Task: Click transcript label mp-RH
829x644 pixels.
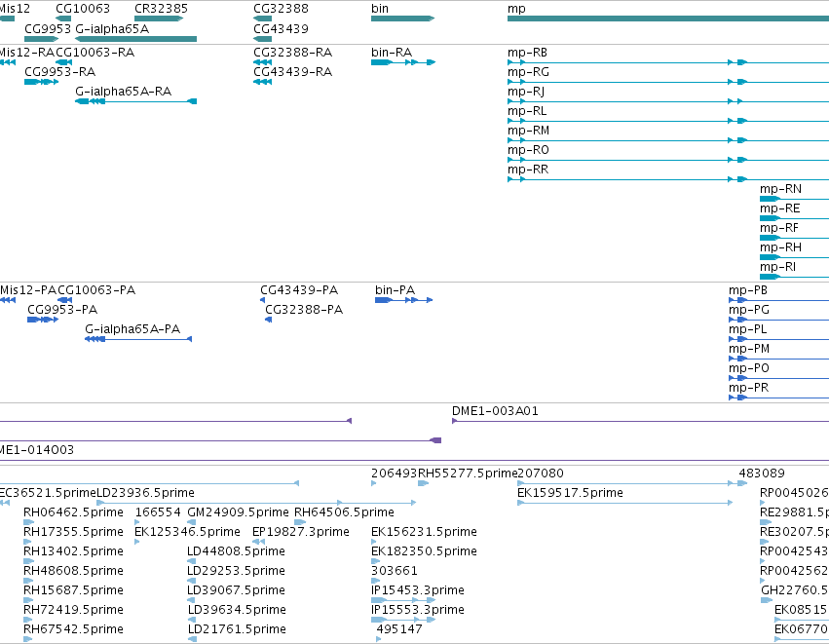Action: (780, 247)
